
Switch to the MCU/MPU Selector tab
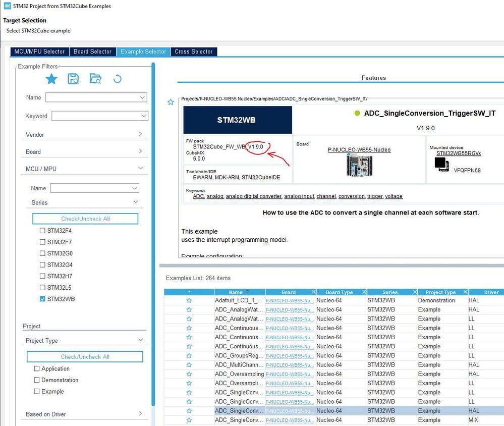[39, 51]
